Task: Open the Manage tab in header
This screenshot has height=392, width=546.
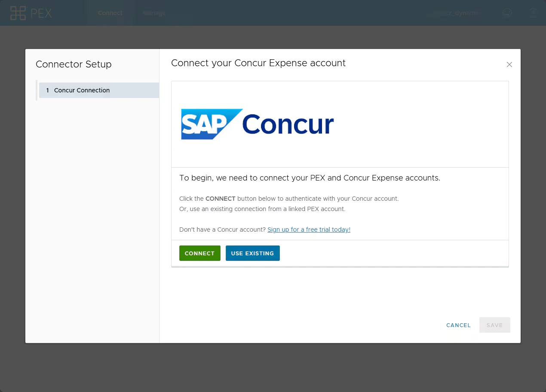Action: pyautogui.click(x=154, y=13)
